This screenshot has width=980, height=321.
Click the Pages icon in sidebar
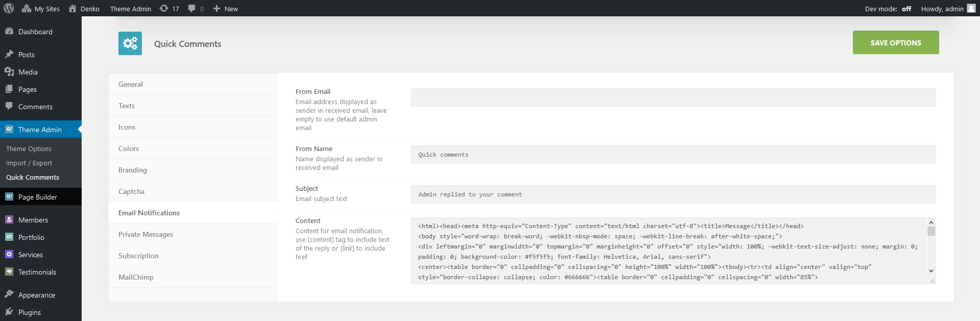9,89
